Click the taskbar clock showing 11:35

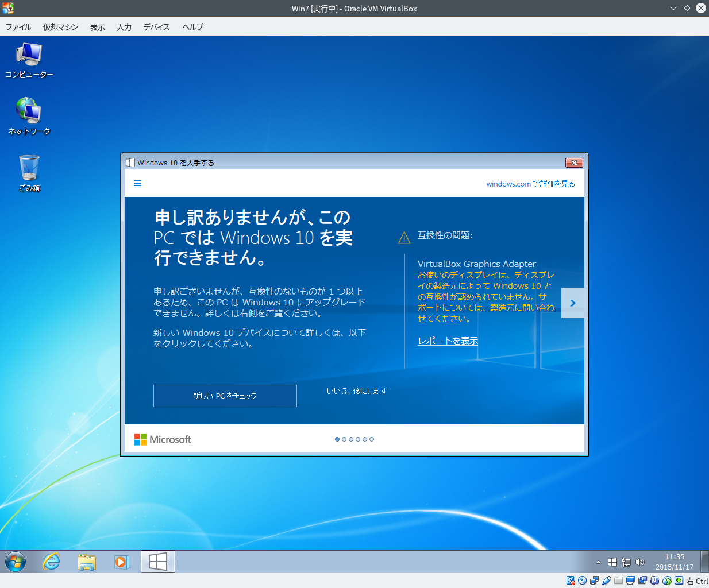675,562
